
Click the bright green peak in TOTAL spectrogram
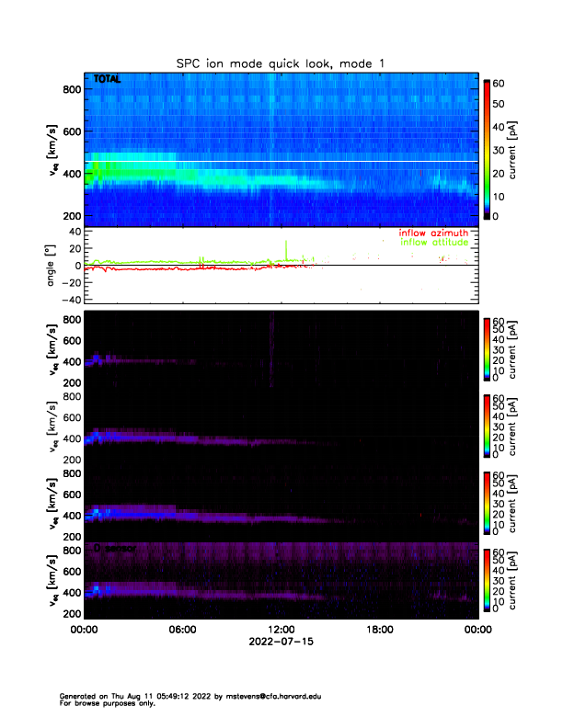coord(101,168)
